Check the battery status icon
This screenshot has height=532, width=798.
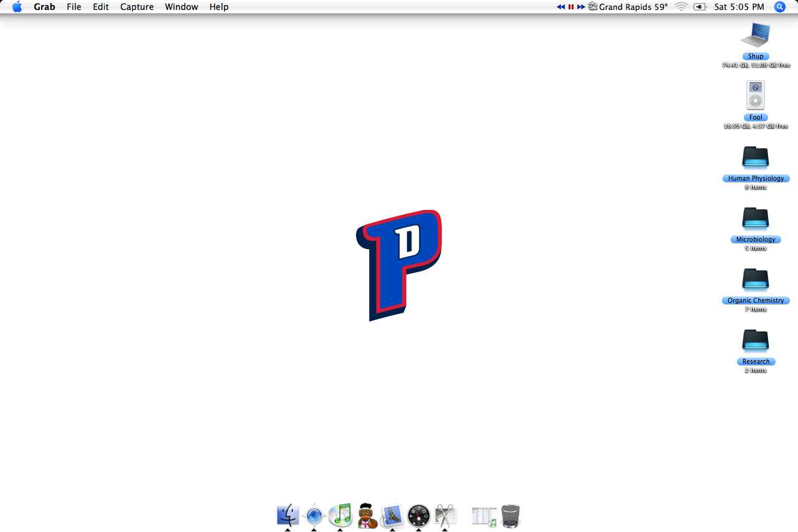click(x=699, y=7)
